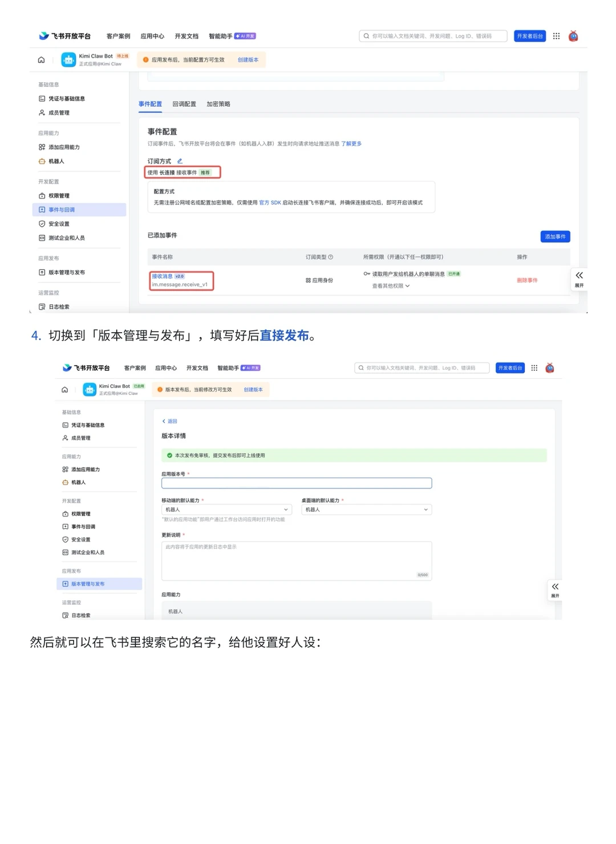Open 版本管理与发布 in the 事件配置 page sidebar
The width and height of the screenshot is (616, 844).
[x=62, y=273]
